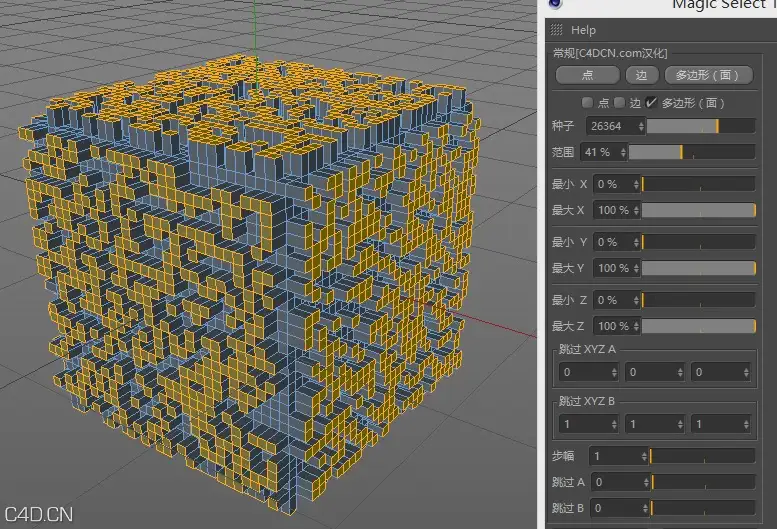Enable the 边 checkbox
This screenshot has width=777, height=529.
619,103
